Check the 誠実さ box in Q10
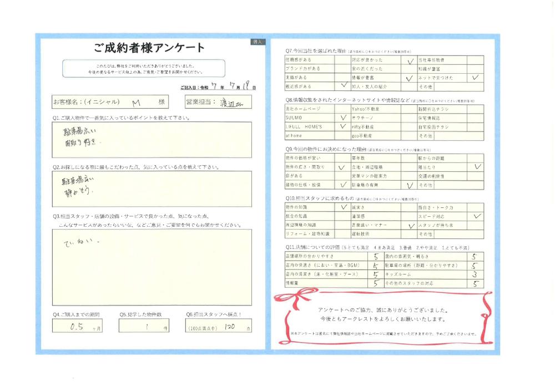 408,207
